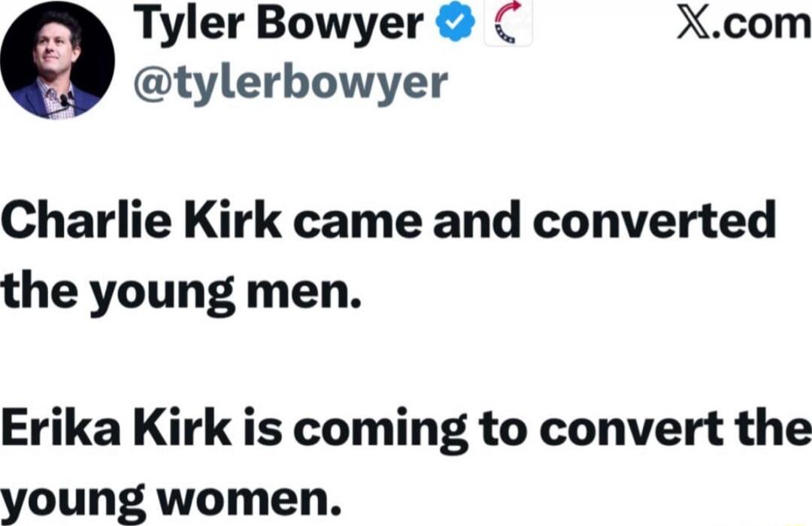Click the X logo letter in X.com
The image size is (812, 526).
tap(692, 26)
